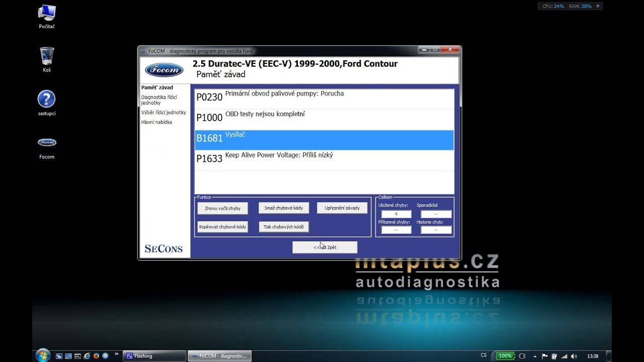Click the show desktop strip beside clock
The width and height of the screenshot is (644, 362).
click(609, 356)
